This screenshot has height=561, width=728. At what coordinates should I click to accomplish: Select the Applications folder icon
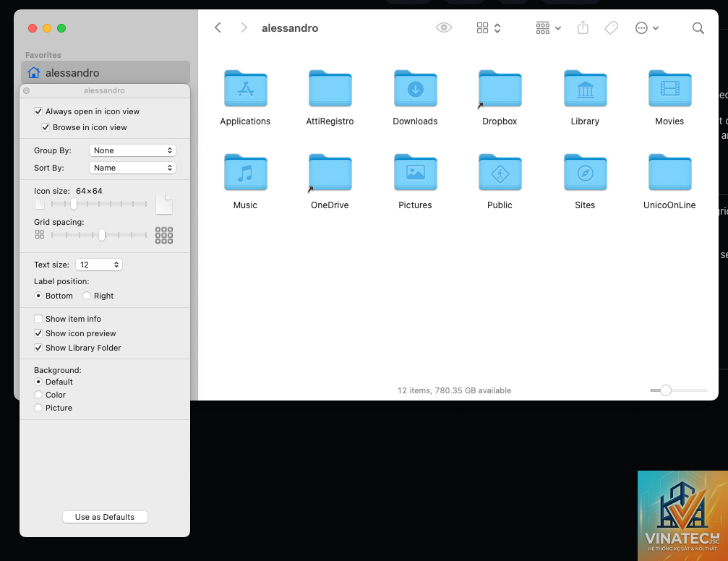[x=245, y=88]
